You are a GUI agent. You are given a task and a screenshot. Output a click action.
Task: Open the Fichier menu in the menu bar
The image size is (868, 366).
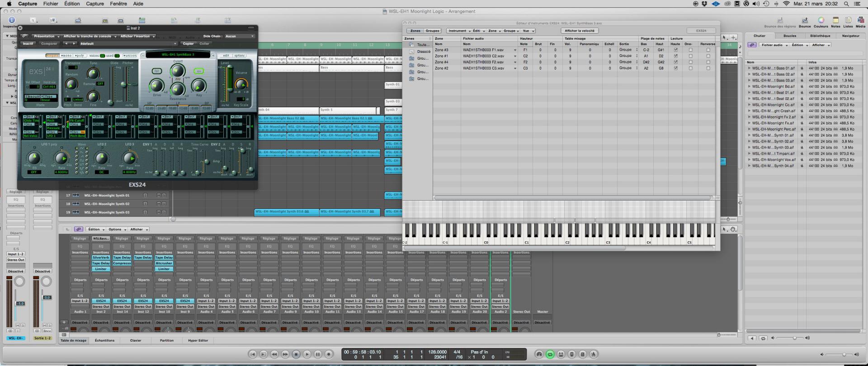[51, 4]
